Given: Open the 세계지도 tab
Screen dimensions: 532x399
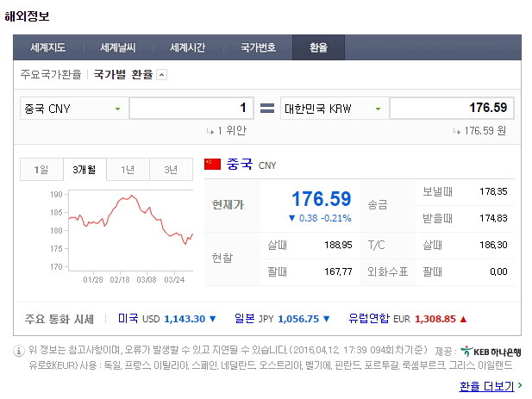Looking at the screenshot, I should click(x=47, y=47).
